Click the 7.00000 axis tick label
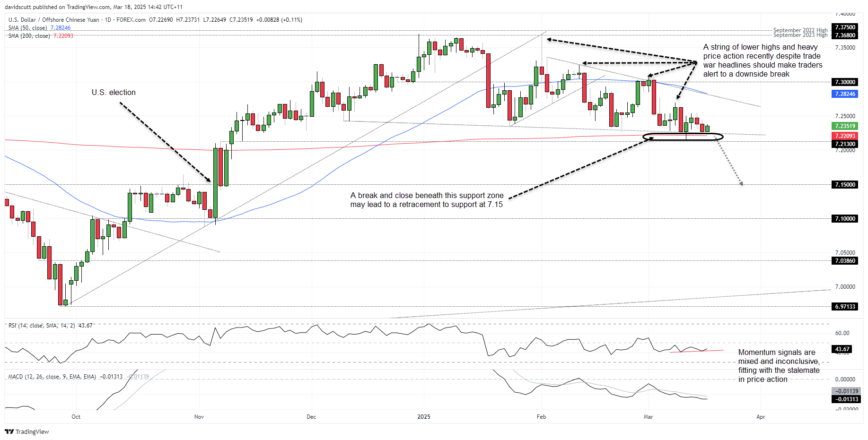This screenshot has width=868, height=440. click(x=845, y=287)
